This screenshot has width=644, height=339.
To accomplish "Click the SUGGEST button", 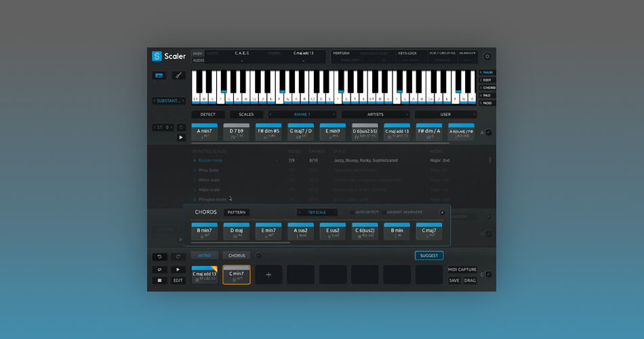I will coord(429,256).
